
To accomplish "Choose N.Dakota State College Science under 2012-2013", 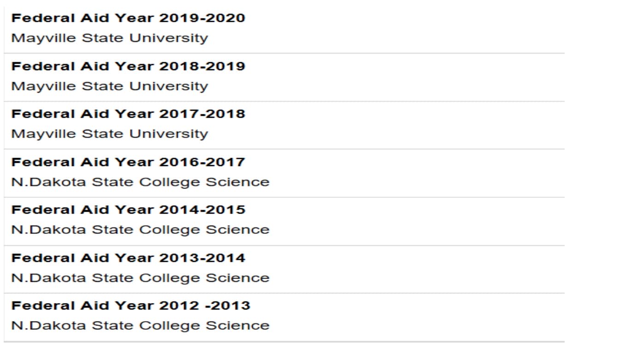I will (140, 325).
